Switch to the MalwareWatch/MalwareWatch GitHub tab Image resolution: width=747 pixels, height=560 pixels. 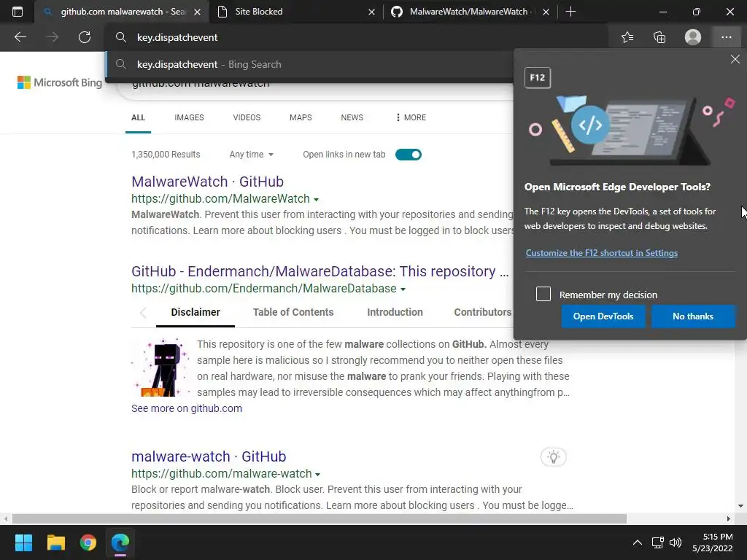[x=469, y=12]
